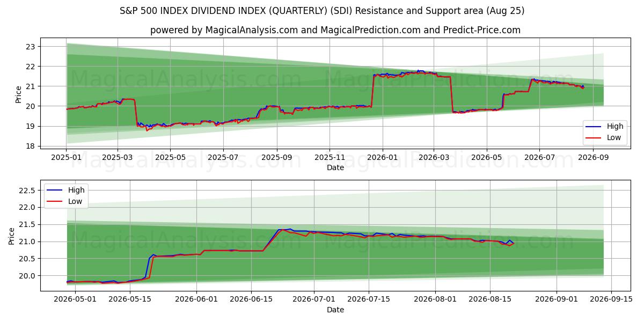Screen dimensions: 644x322
Task: Click the blue High line swatch in lower legend
Action: pyautogui.click(x=55, y=190)
